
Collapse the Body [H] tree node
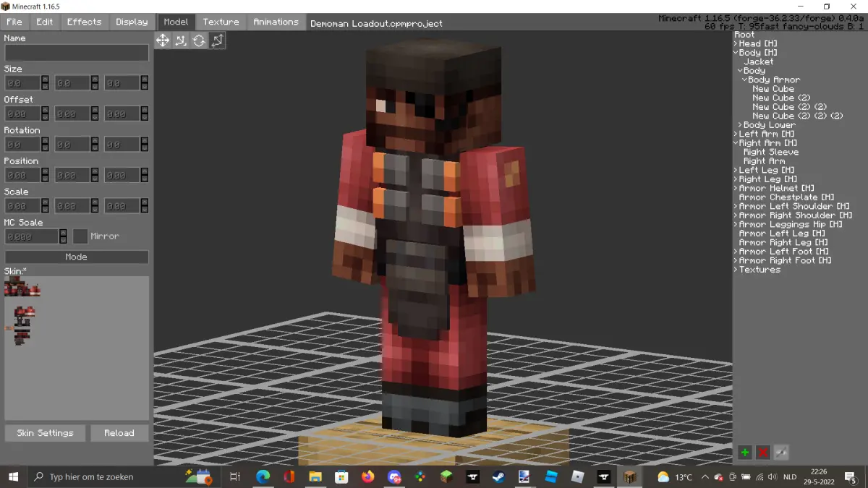coord(736,53)
